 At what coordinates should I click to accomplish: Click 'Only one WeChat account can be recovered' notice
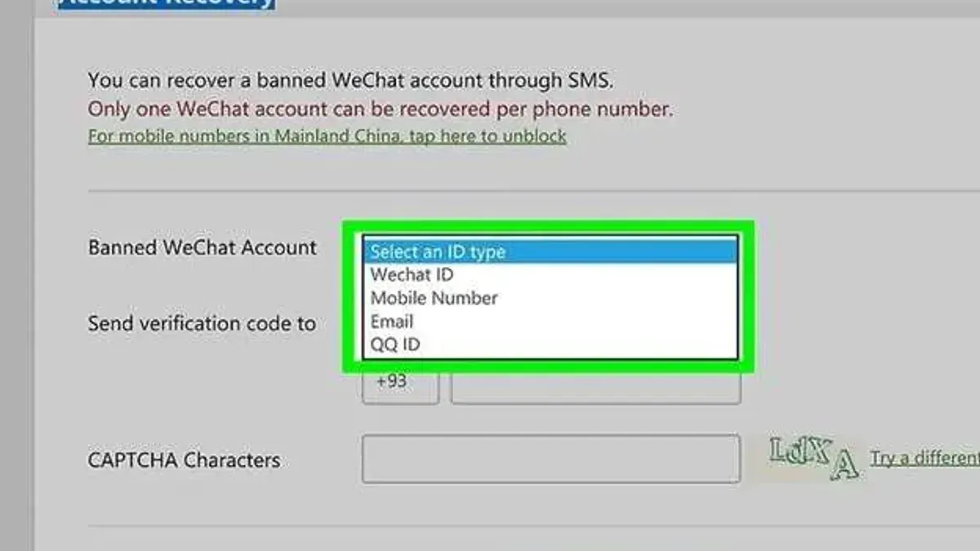(x=381, y=109)
